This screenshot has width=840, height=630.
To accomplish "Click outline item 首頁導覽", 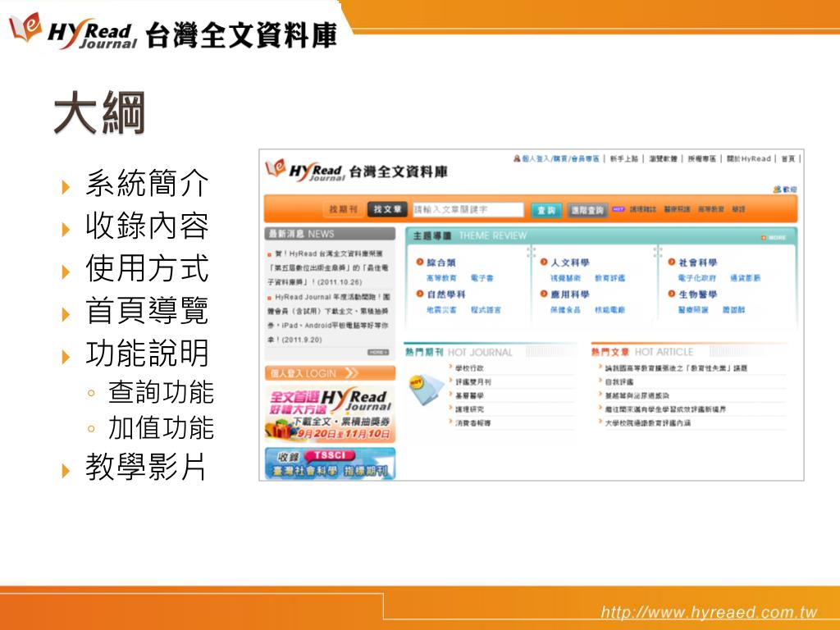I will click(x=147, y=310).
